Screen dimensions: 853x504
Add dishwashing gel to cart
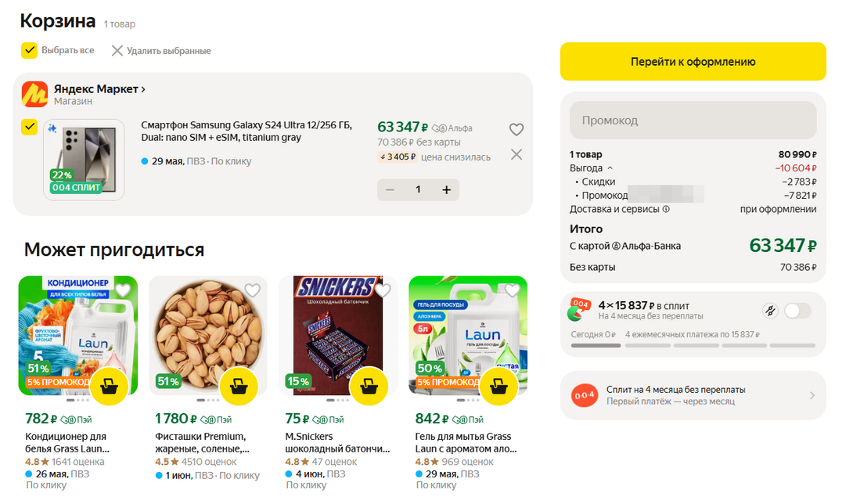click(498, 384)
